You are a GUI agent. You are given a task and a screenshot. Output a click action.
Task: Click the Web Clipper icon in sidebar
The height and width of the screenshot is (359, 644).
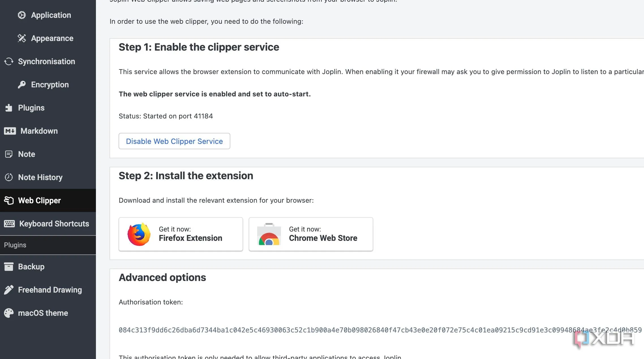[9, 200]
